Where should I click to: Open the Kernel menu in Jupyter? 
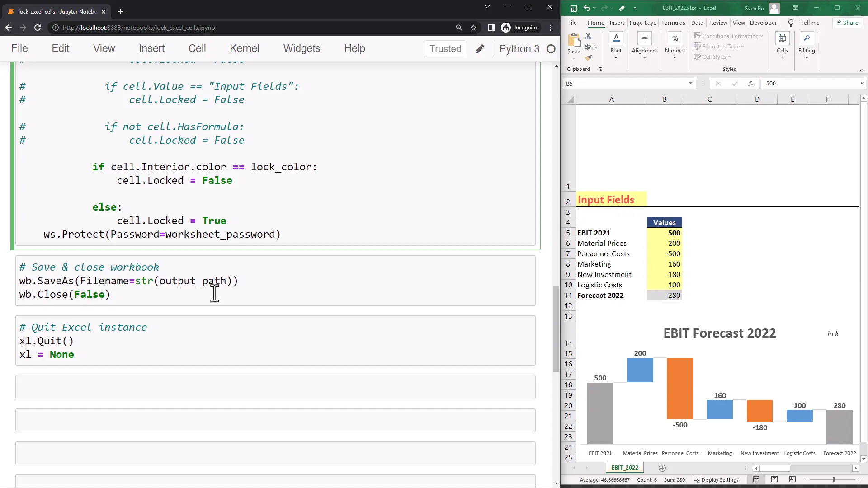pyautogui.click(x=244, y=48)
